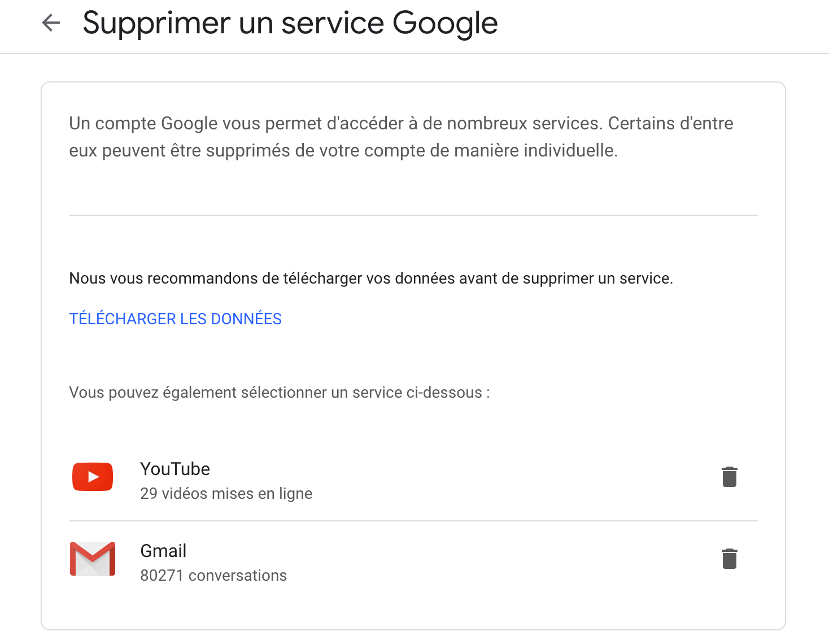The width and height of the screenshot is (829, 644).
Task: Click the 'Nous vous recommandons de télécharger' sentence
Action: (x=371, y=279)
